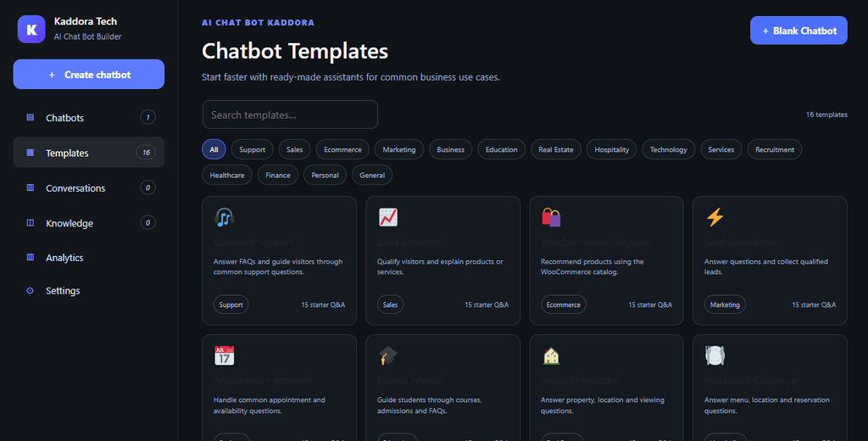
Task: Click the Course Advisor graduation cap icon
Action: 388,355
